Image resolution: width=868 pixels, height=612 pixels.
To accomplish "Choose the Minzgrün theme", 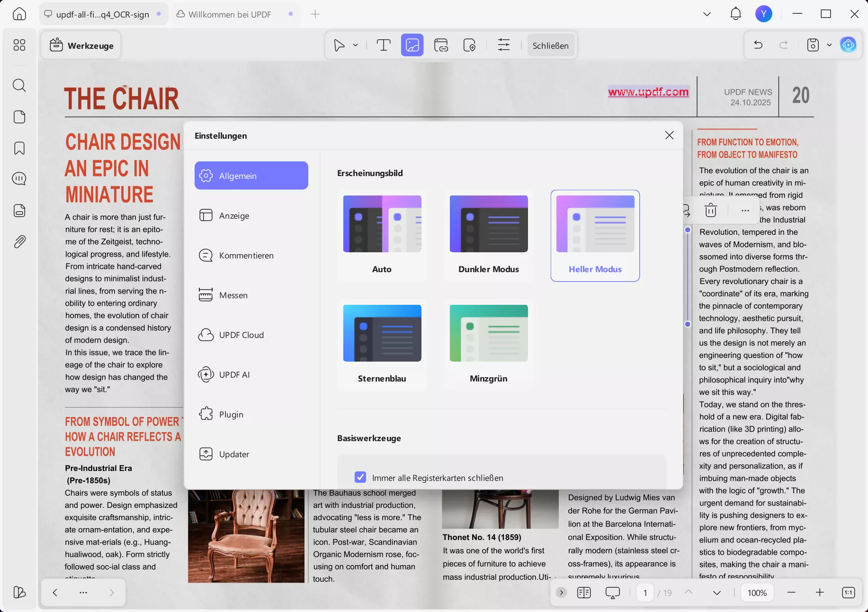I will tap(489, 345).
